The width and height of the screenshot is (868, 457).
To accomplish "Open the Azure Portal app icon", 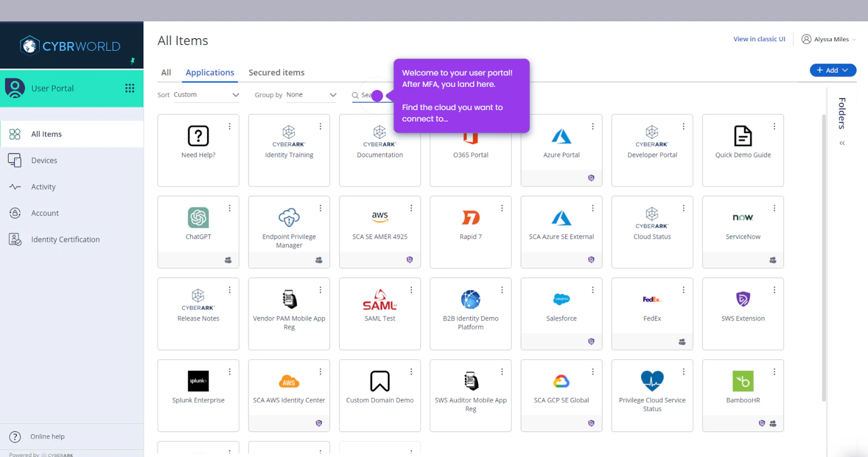I will [x=561, y=136].
